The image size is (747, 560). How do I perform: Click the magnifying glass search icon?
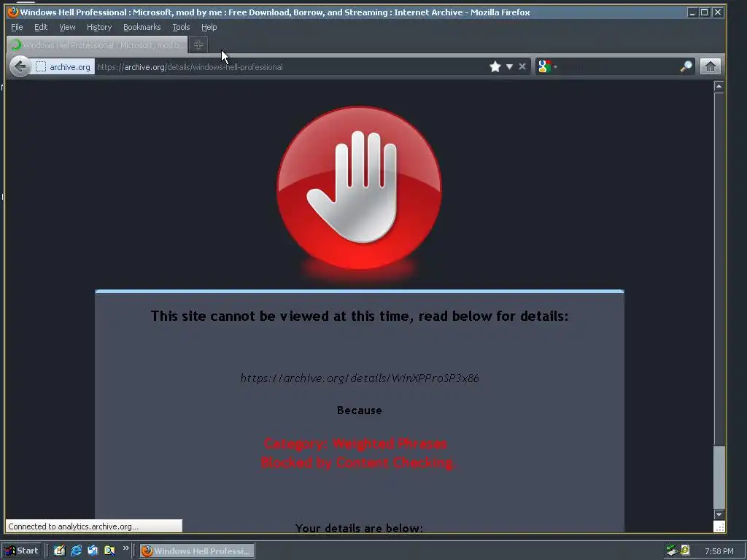[x=686, y=66]
